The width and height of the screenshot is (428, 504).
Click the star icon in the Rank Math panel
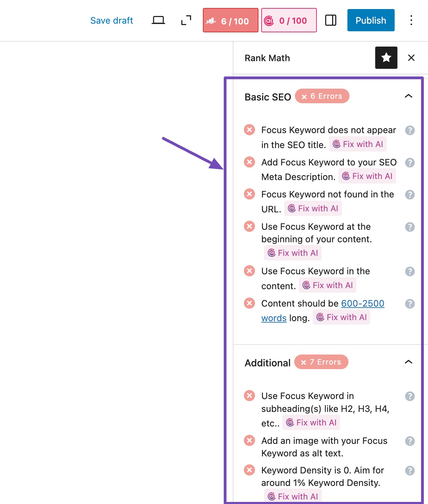pyautogui.click(x=386, y=58)
